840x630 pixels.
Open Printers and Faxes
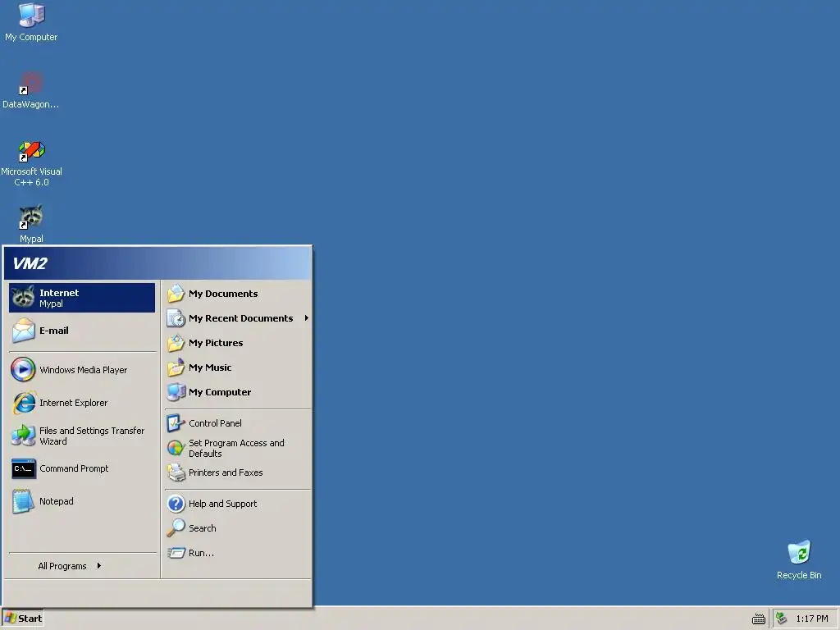click(237, 472)
